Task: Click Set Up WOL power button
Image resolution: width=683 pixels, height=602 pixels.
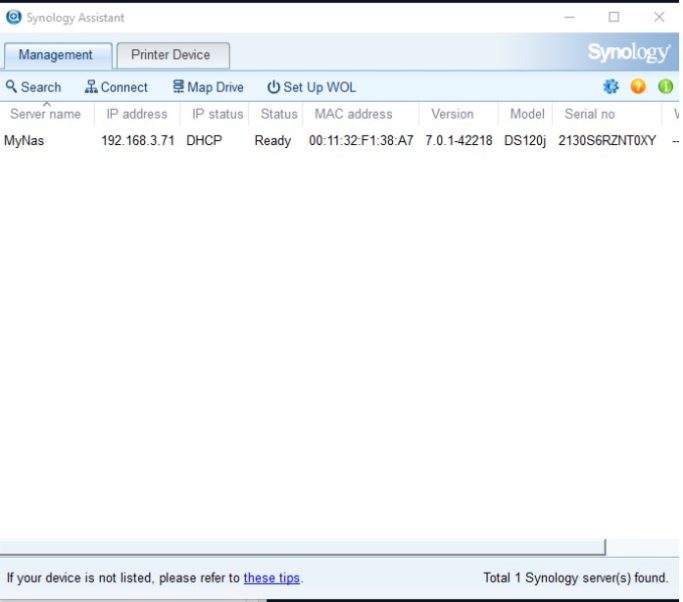Action: (311, 87)
